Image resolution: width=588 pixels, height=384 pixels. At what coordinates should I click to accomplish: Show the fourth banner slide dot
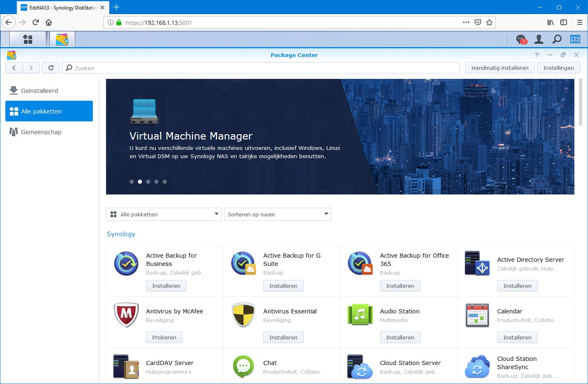pyautogui.click(x=156, y=182)
